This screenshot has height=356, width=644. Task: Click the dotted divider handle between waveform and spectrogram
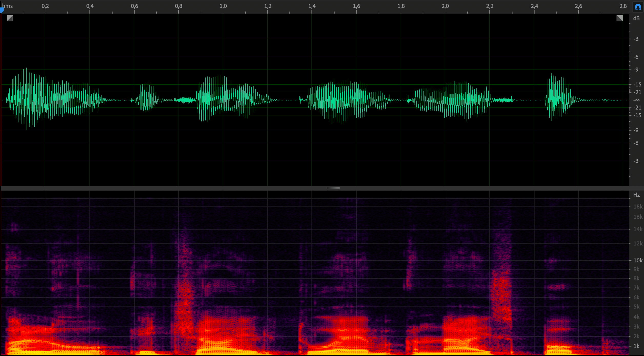click(334, 188)
